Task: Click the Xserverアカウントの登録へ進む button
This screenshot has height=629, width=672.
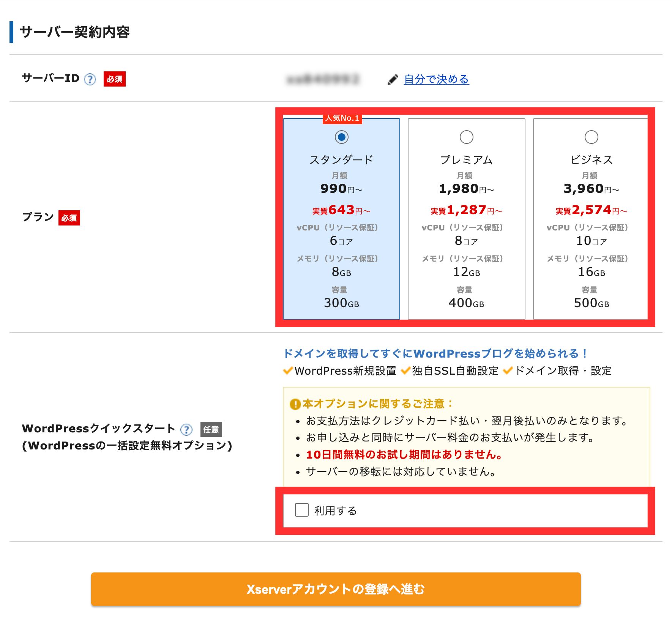Action: pyautogui.click(x=336, y=589)
